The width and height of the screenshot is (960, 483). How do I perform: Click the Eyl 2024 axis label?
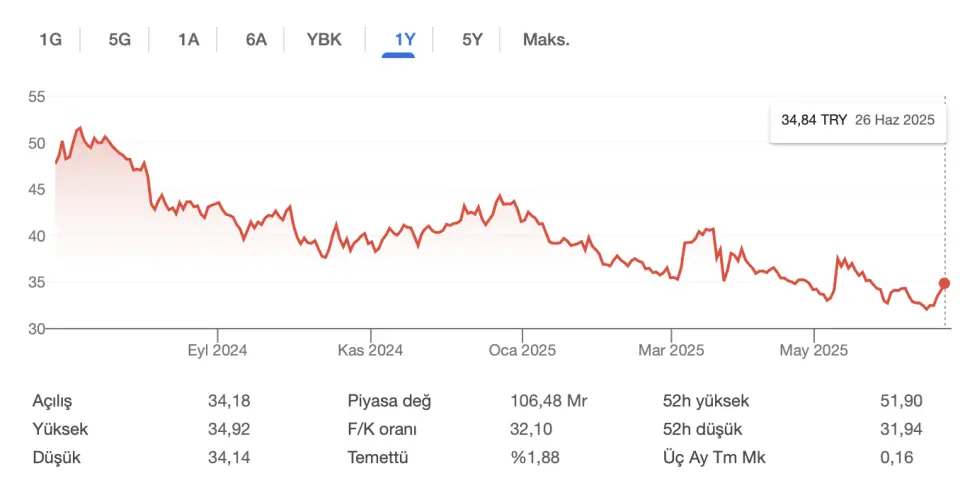pyautogui.click(x=217, y=351)
